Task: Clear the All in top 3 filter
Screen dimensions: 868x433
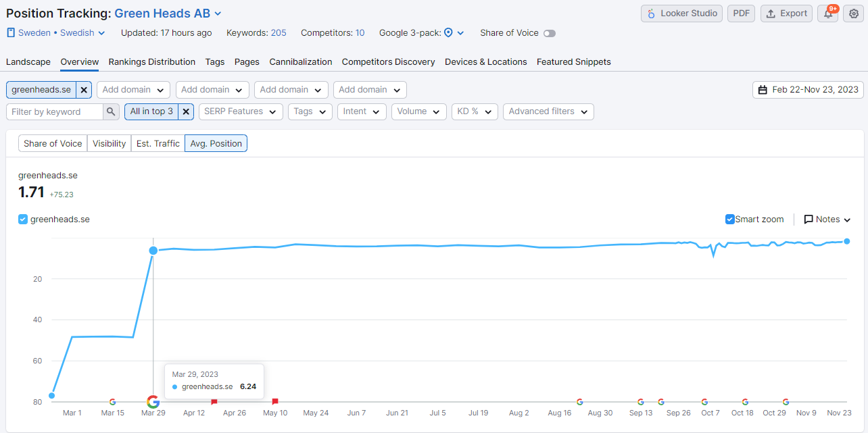Action: (x=186, y=111)
